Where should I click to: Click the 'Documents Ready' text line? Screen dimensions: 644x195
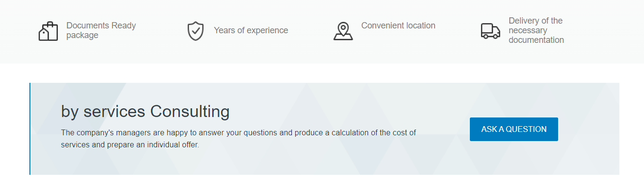(x=101, y=26)
